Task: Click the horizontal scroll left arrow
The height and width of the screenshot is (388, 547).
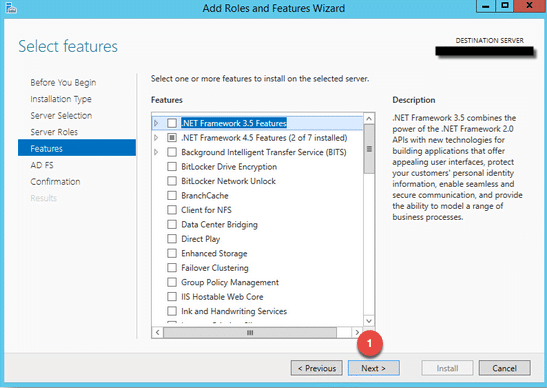Action: [158, 333]
